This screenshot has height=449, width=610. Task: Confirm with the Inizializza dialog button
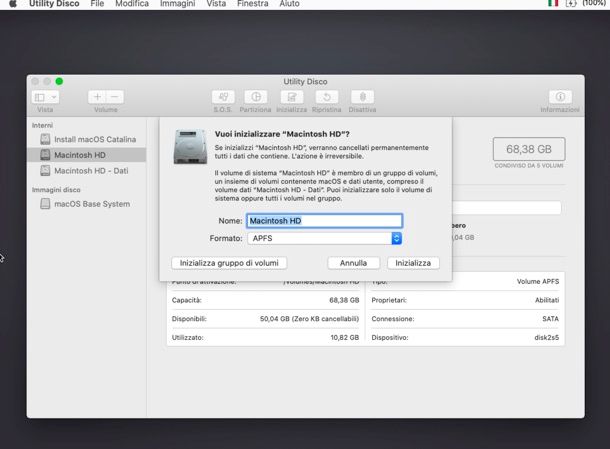click(413, 263)
